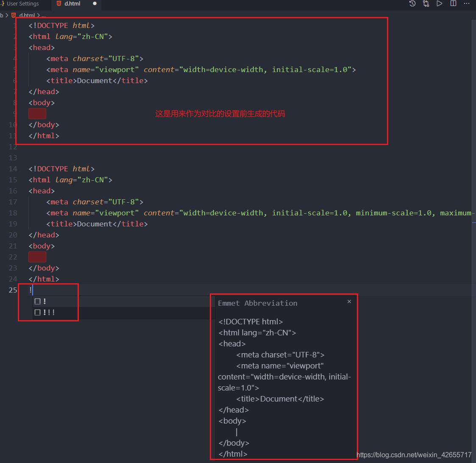
Task: Click <!DOCTYPE html> in the Emmet preview
Action: point(251,321)
